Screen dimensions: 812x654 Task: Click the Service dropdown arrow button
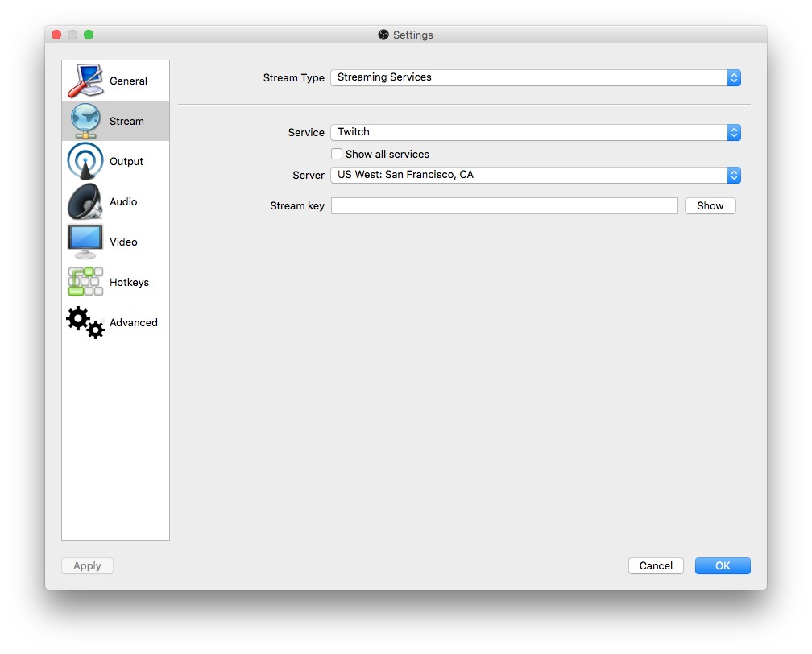pos(734,133)
